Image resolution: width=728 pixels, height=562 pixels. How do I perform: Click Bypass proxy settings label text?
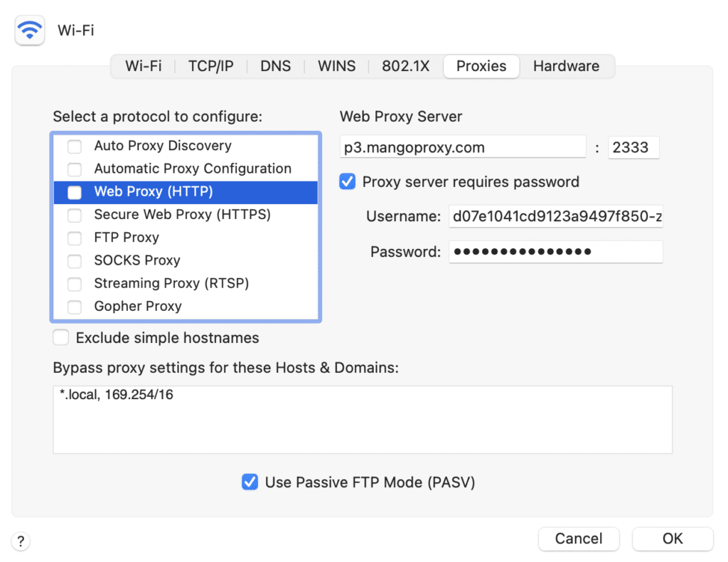[x=225, y=368]
